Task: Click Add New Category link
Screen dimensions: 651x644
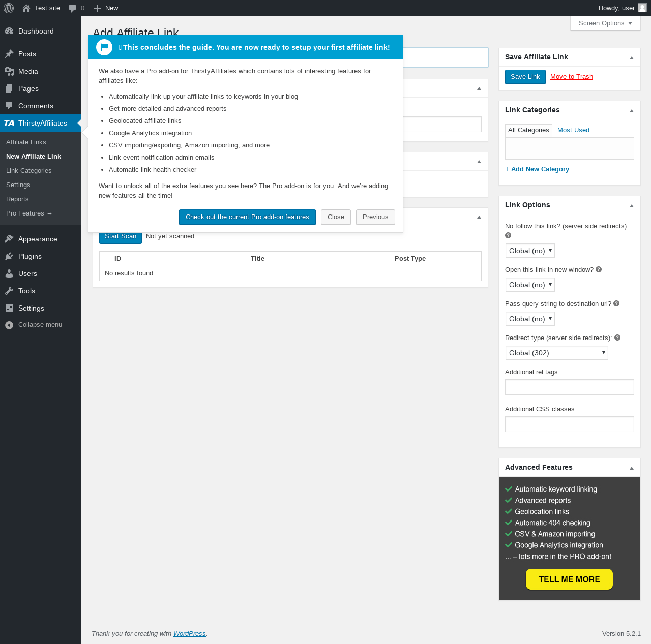Action: point(537,169)
